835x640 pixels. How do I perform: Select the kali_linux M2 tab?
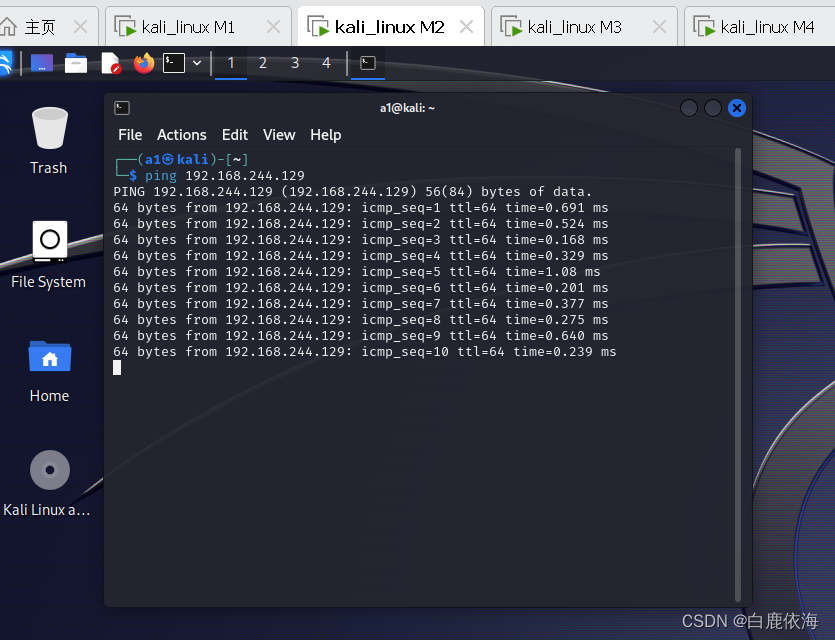pos(389,27)
